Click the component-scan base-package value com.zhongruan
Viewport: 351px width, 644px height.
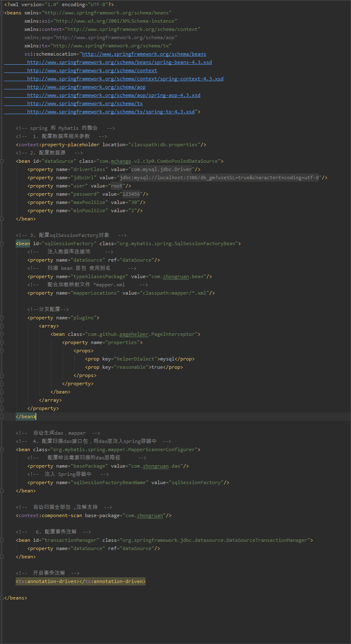144,515
